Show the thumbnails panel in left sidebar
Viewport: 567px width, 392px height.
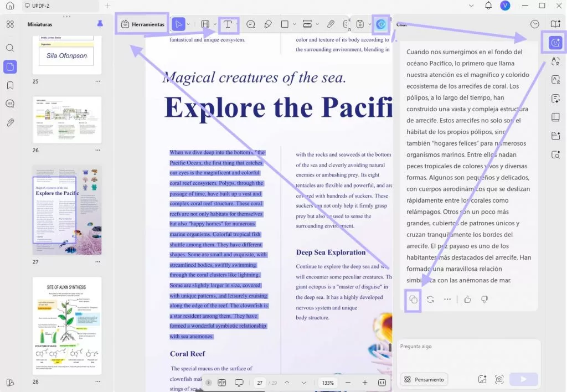[10, 66]
